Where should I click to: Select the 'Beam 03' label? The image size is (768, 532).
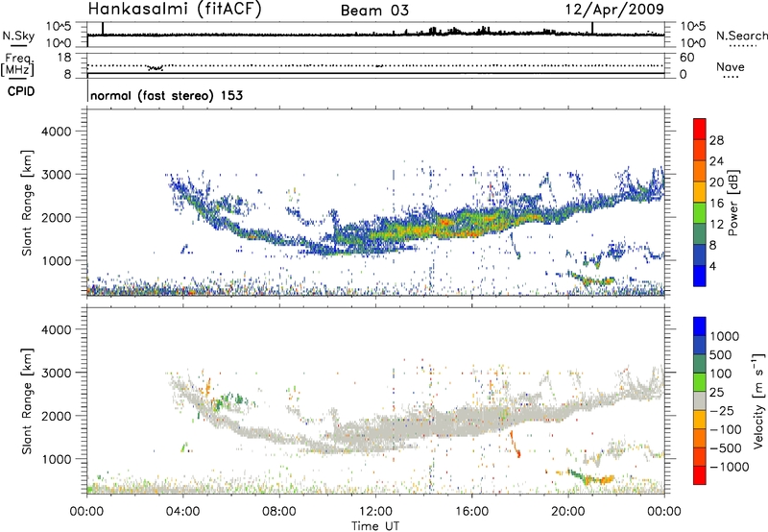pos(374,11)
